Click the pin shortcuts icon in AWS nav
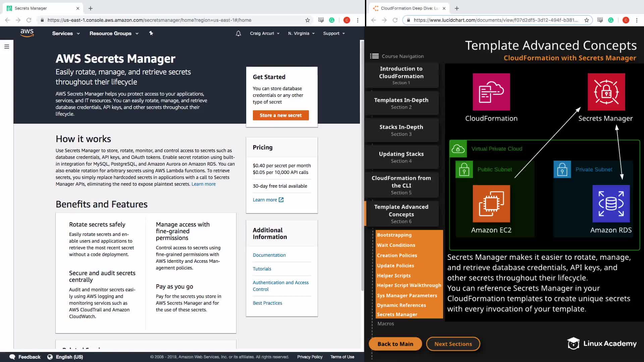This screenshot has height=362, width=644. (151, 33)
